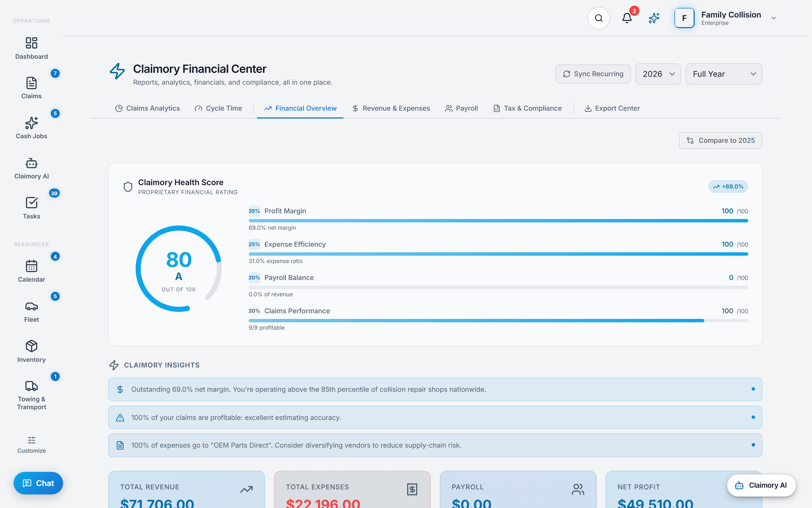This screenshot has height=508, width=812.
Task: Open the Tasks checkbox icon
Action: pos(31,203)
